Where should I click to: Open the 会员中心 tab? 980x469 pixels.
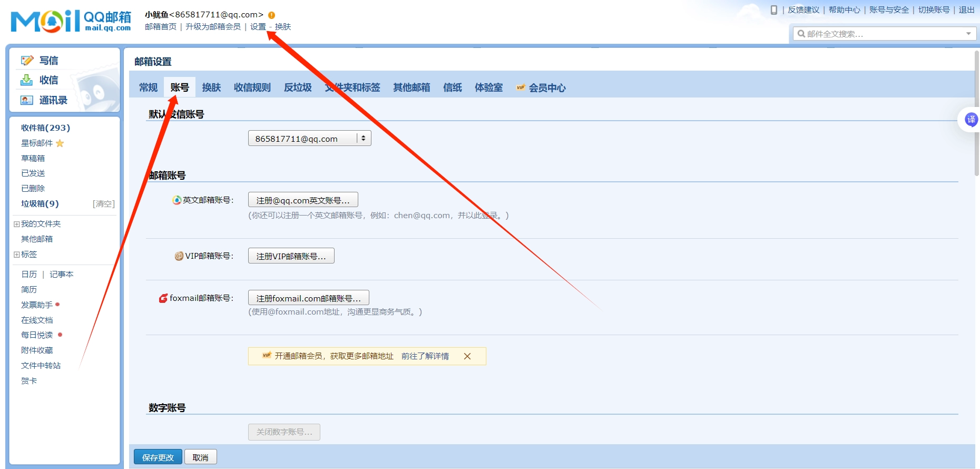click(x=541, y=87)
